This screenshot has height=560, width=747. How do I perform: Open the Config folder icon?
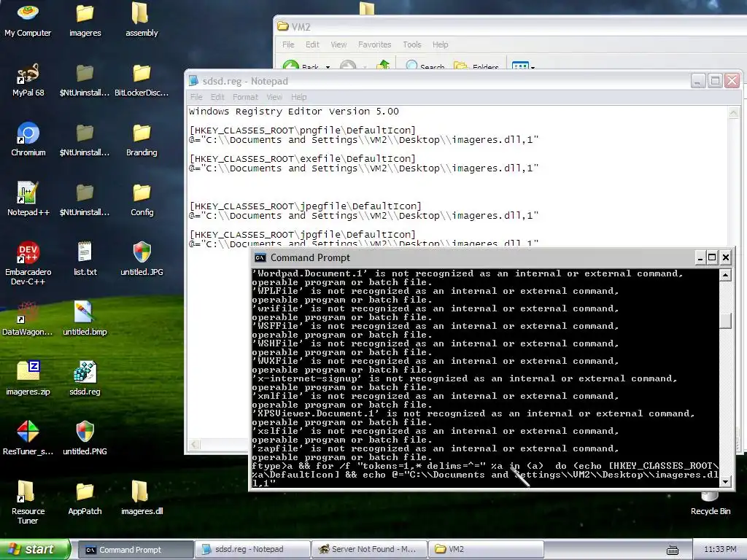142,199
